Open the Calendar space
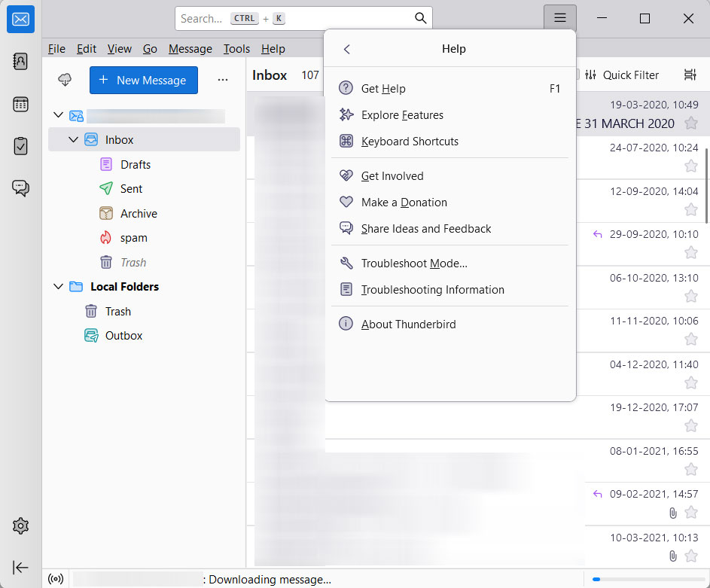This screenshot has height=588, width=710. [x=20, y=105]
